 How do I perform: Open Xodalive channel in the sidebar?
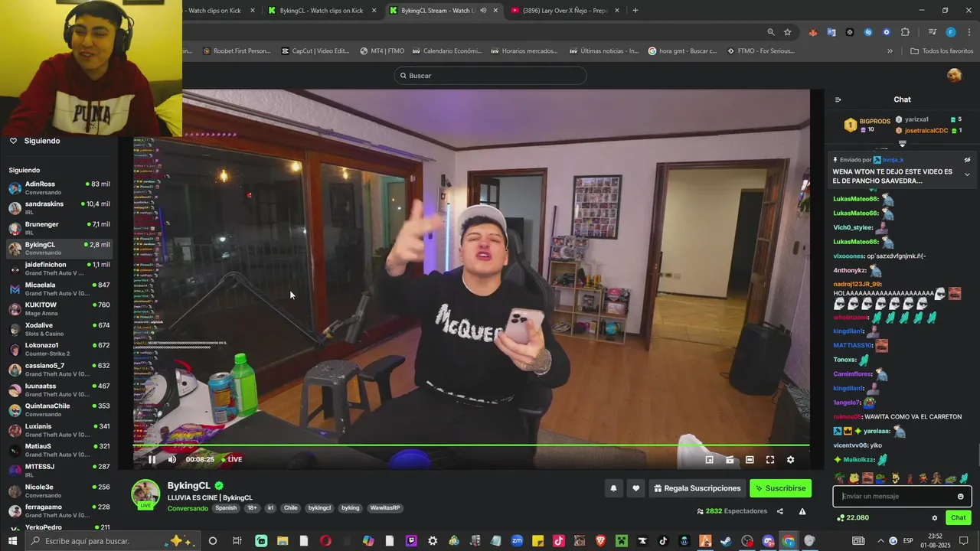59,329
